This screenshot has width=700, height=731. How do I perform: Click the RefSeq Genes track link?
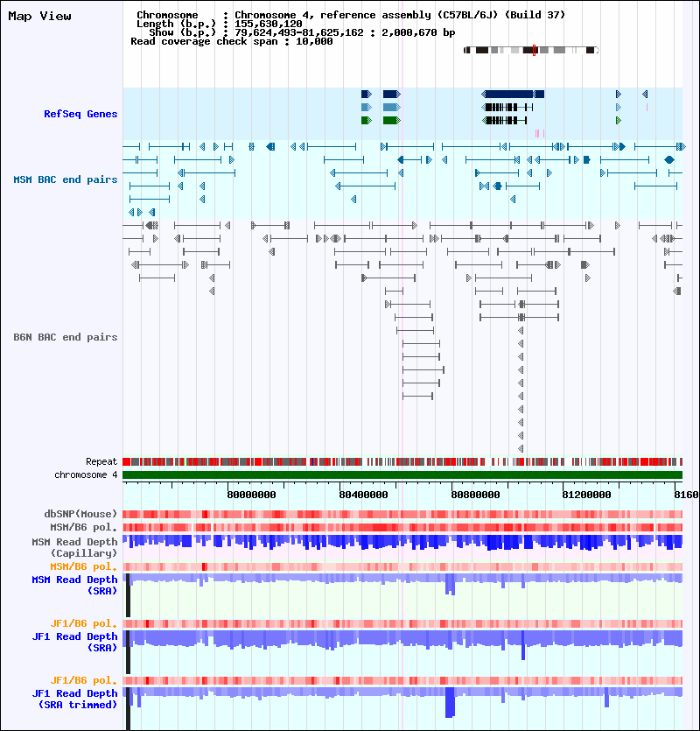click(x=80, y=114)
